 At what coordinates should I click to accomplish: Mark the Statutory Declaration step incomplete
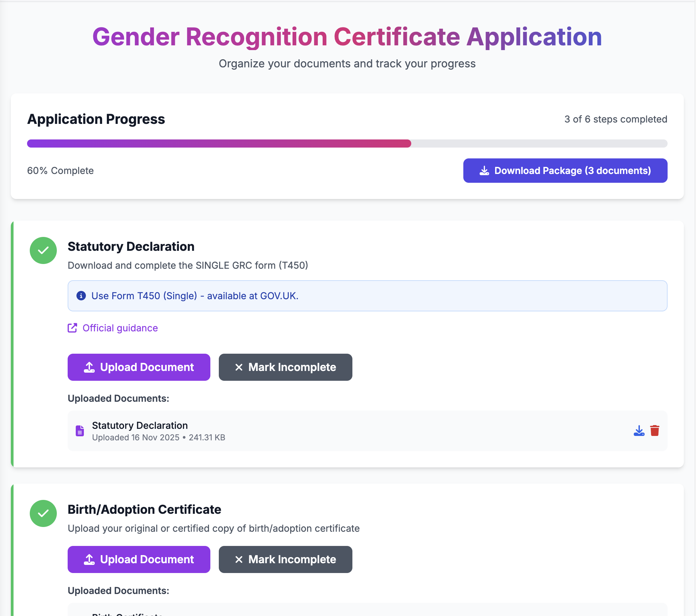285,367
